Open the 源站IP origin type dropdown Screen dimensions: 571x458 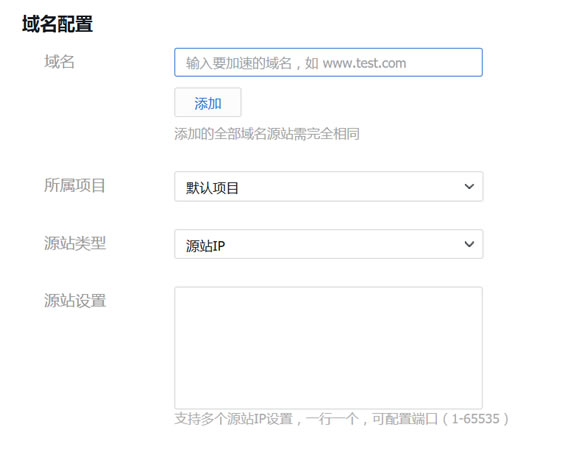pyautogui.click(x=328, y=244)
